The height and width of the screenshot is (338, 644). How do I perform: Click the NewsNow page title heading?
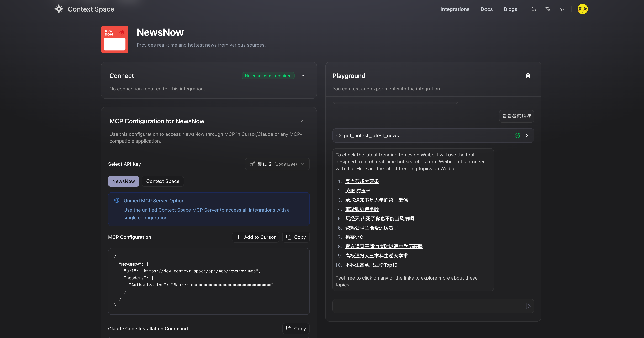[160, 32]
